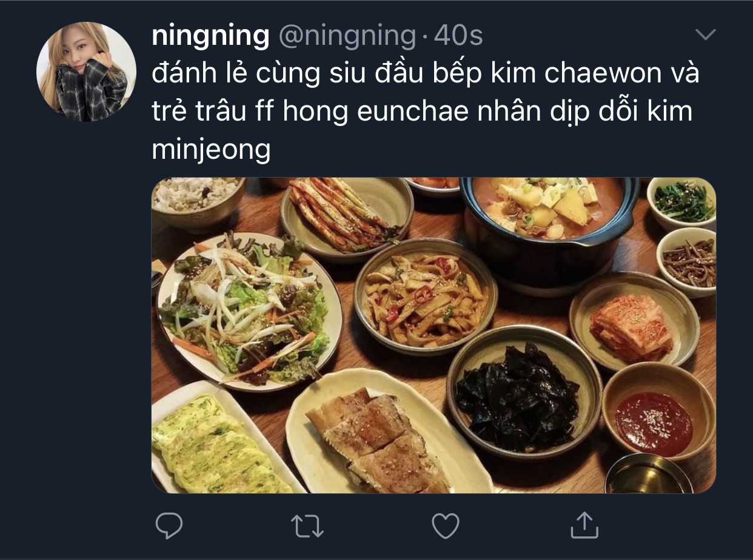Retweet this tweet
The image size is (753, 560).
click(x=308, y=525)
